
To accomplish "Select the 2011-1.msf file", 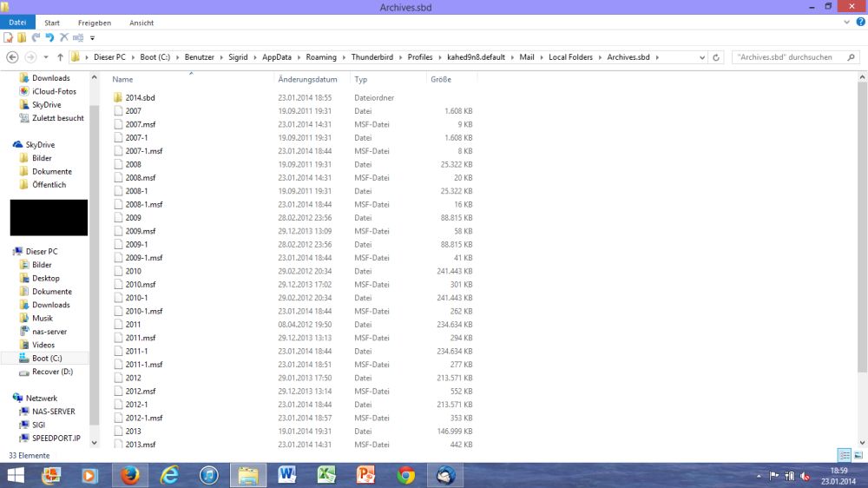I will coord(144,365).
